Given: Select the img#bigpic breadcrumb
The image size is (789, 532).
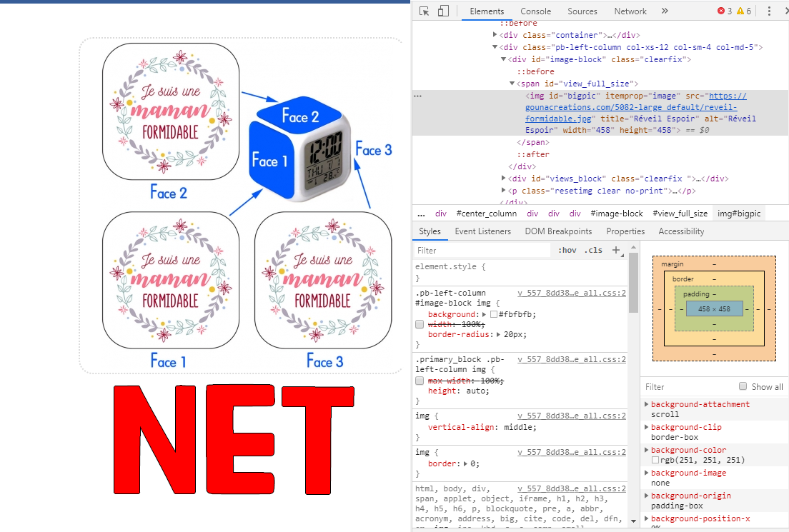Looking at the screenshot, I should pyautogui.click(x=739, y=214).
